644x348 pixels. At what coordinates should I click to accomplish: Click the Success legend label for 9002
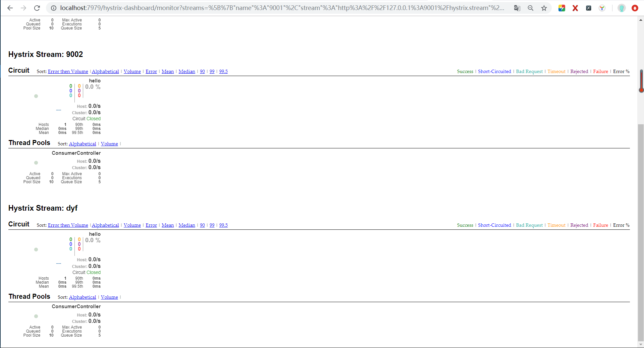pos(465,71)
